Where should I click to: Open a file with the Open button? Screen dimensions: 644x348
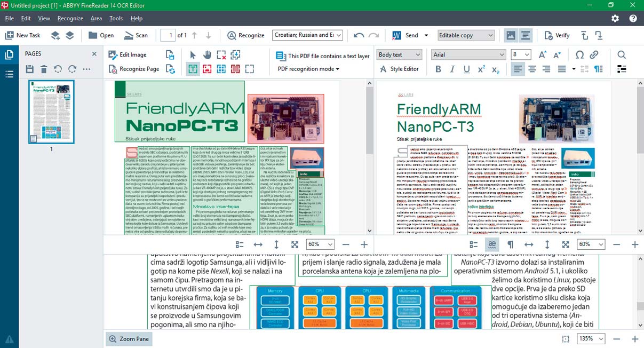click(101, 35)
